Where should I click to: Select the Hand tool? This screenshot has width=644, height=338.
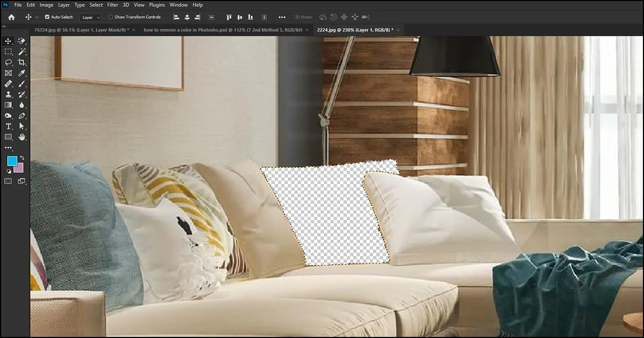[21, 136]
